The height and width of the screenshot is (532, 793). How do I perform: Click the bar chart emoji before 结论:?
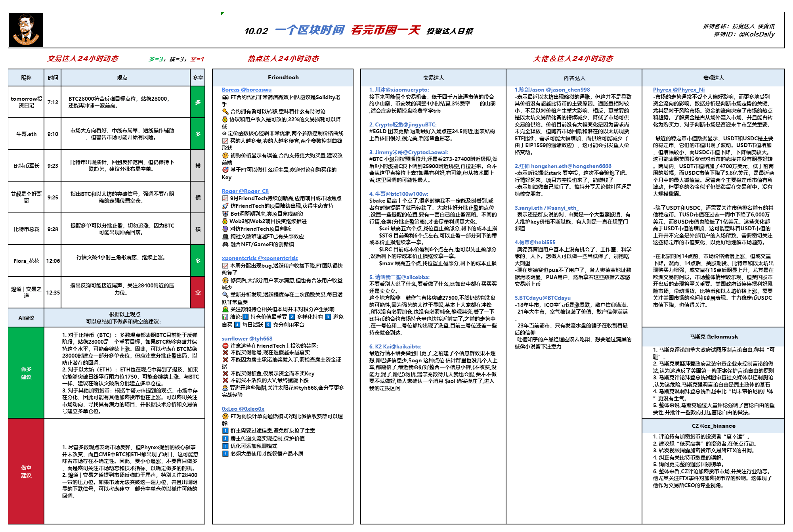pos(225,317)
